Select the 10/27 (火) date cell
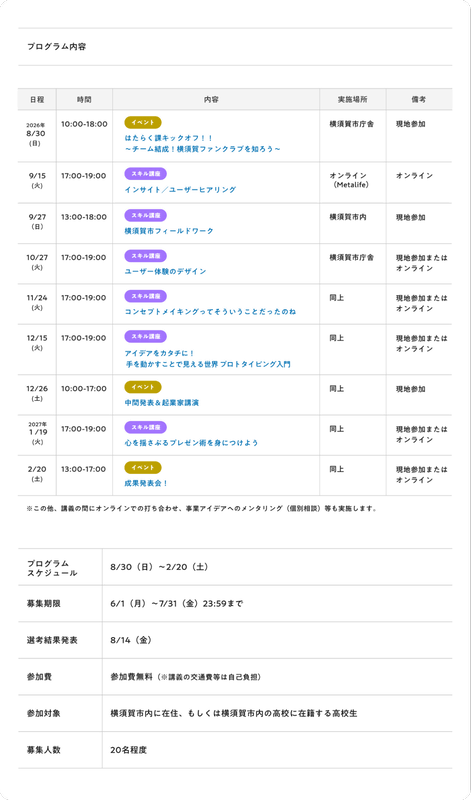The height and width of the screenshot is (800, 471). point(37,262)
